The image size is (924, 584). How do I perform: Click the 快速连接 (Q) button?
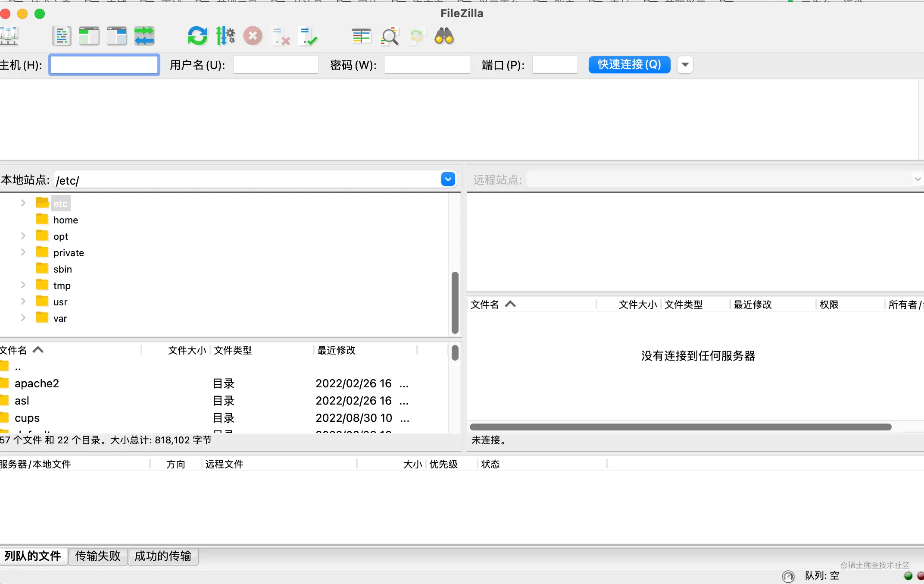point(629,65)
